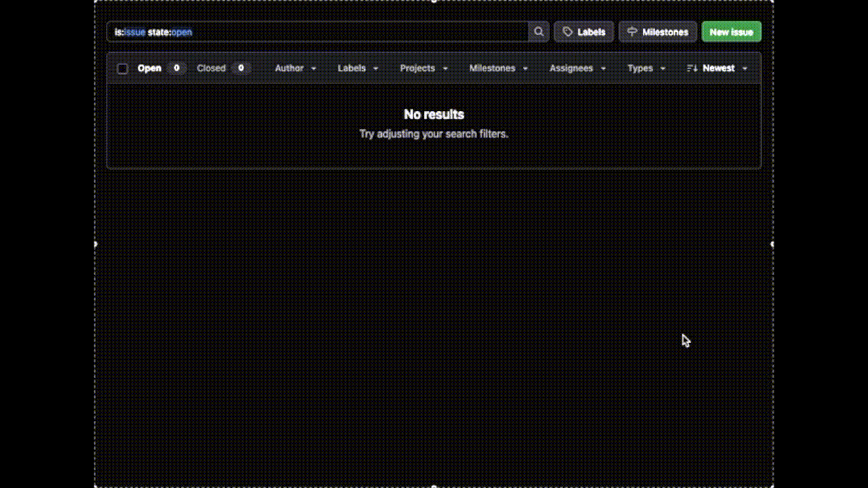This screenshot has height=488, width=868.
Task: Expand the Assignees filter dropdown
Action: (578, 68)
